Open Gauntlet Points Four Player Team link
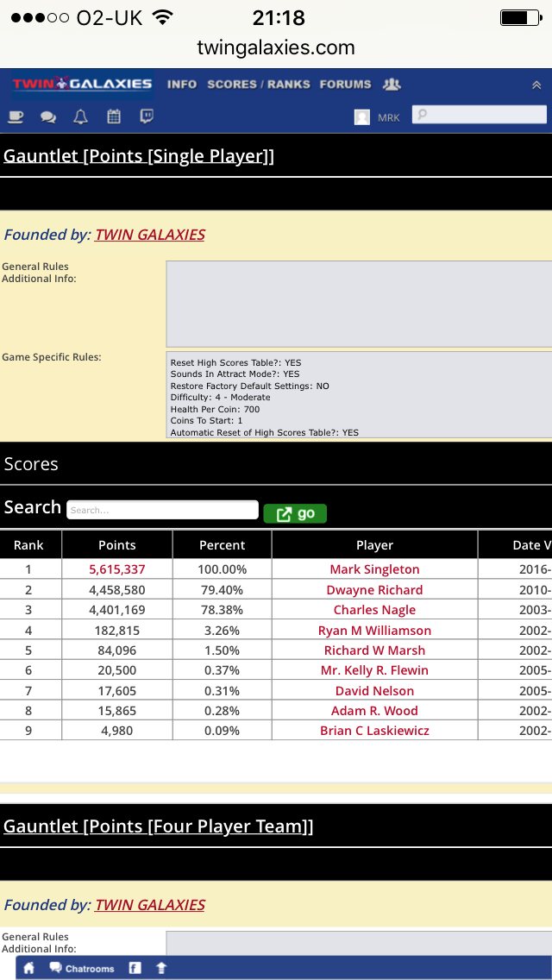Viewport: 552px width, 980px height. click(x=158, y=826)
